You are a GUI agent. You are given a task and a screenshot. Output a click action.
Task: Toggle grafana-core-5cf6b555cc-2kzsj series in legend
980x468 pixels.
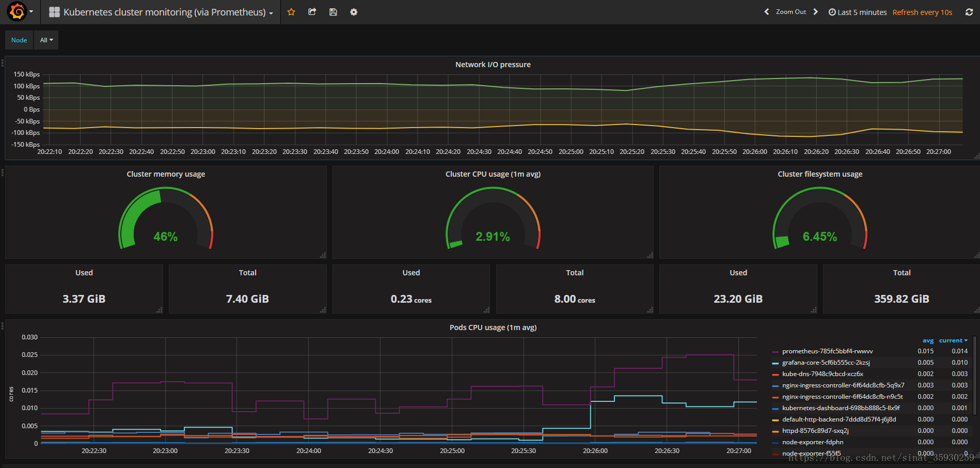tap(826, 363)
